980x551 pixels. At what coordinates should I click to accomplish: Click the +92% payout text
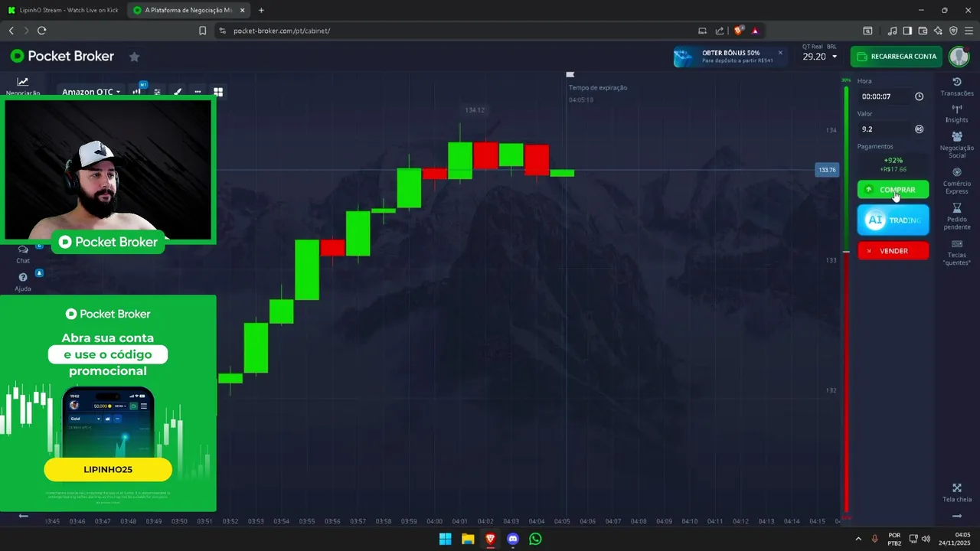[x=893, y=160]
